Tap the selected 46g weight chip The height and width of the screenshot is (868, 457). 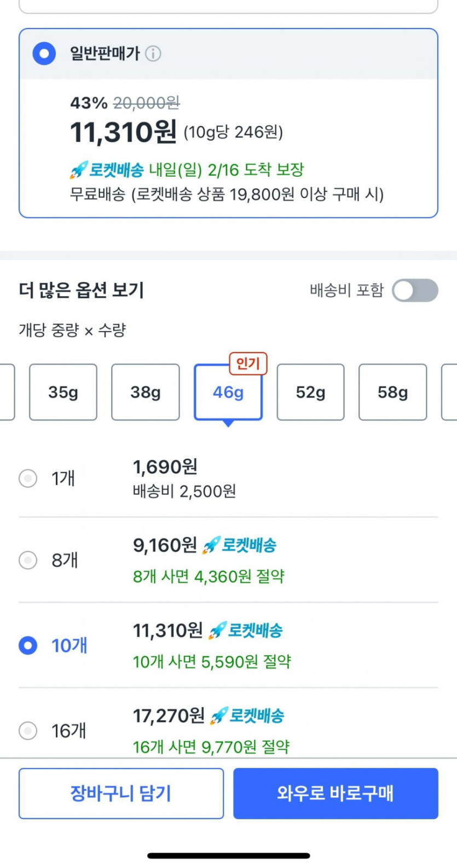click(x=228, y=392)
